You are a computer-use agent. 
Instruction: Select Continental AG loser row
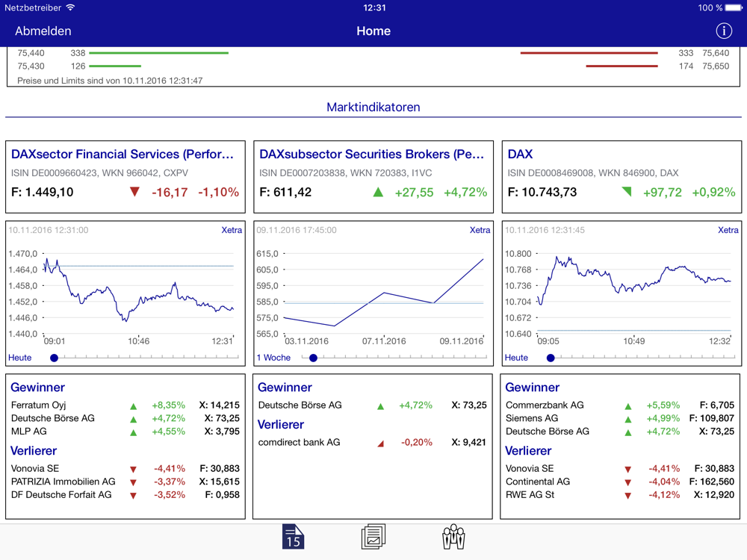620,482
